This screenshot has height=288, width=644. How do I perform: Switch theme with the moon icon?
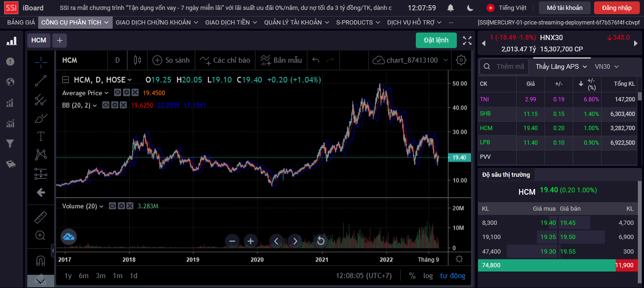click(470, 8)
